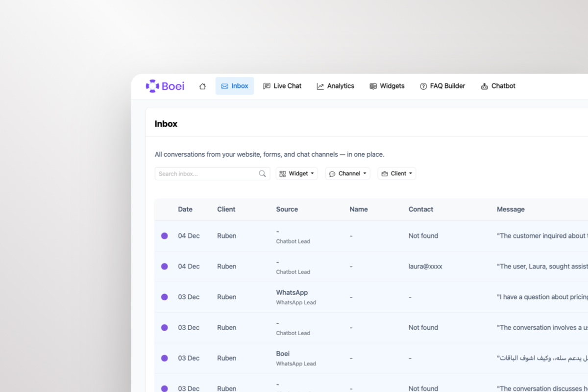This screenshot has height=392, width=588.
Task: Select the envelope icon beside Inbox
Action: click(224, 86)
